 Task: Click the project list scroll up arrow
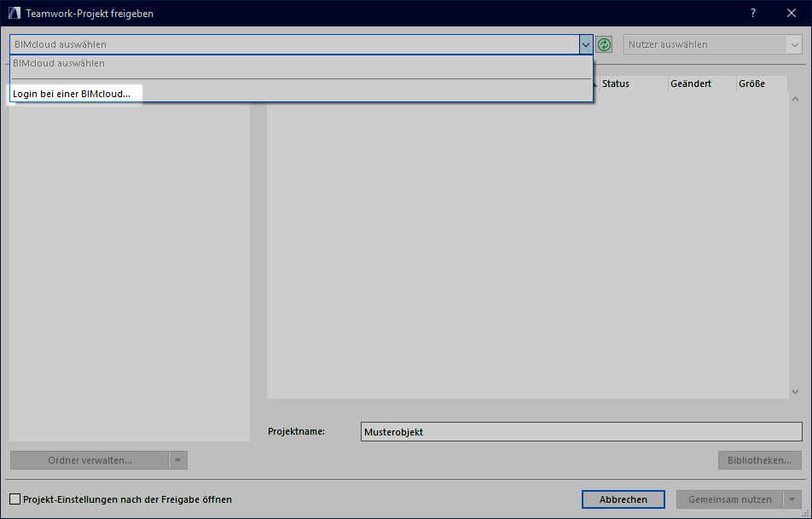coord(796,99)
